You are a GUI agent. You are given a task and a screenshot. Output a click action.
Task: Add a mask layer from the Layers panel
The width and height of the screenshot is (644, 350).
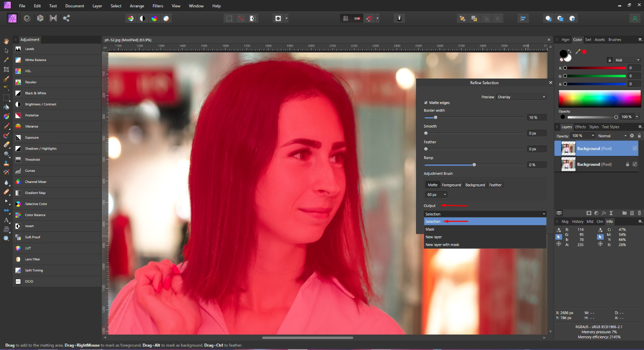coord(589,213)
